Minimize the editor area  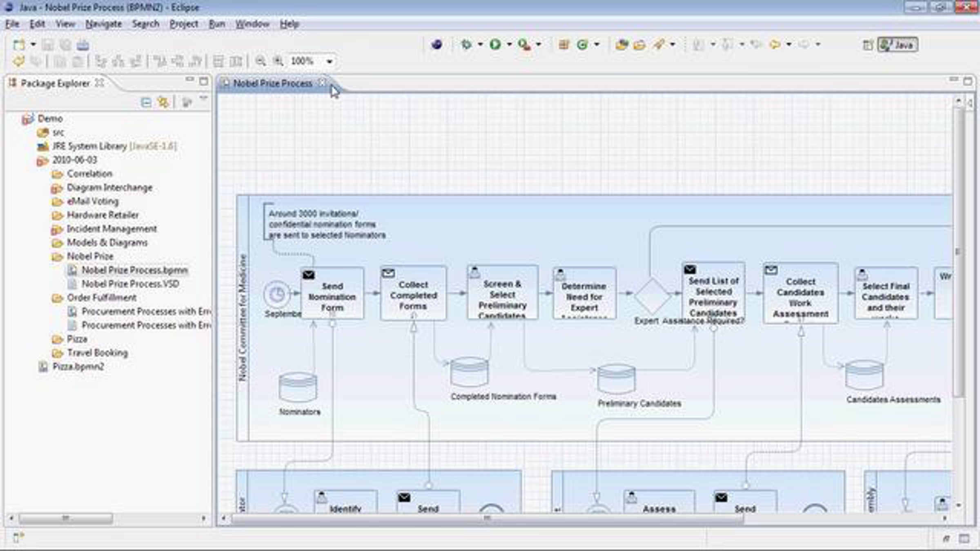click(x=953, y=79)
